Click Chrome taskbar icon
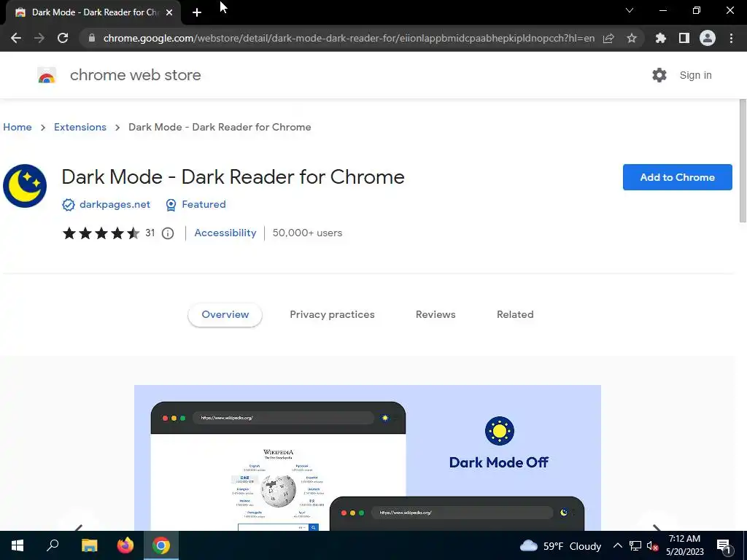Image resolution: width=747 pixels, height=560 pixels. (161, 545)
